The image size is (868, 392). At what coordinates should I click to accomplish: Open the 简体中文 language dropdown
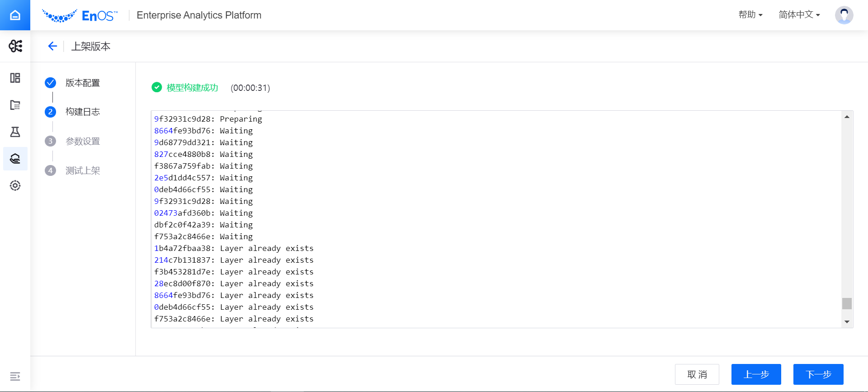coord(799,15)
